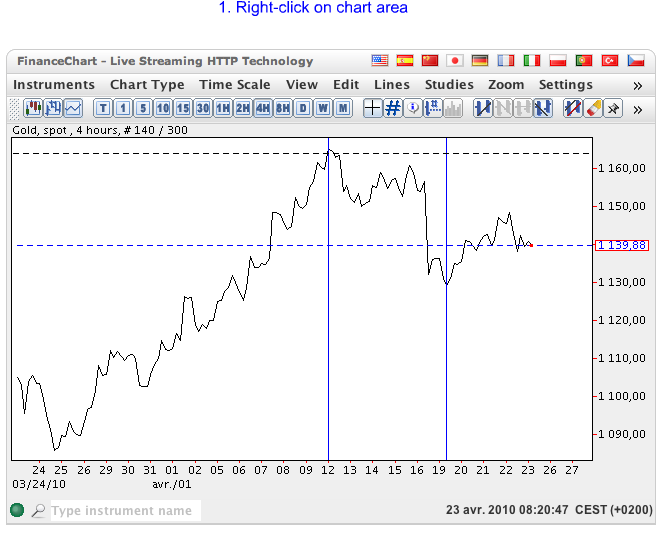Open the Studies menu

(x=449, y=85)
